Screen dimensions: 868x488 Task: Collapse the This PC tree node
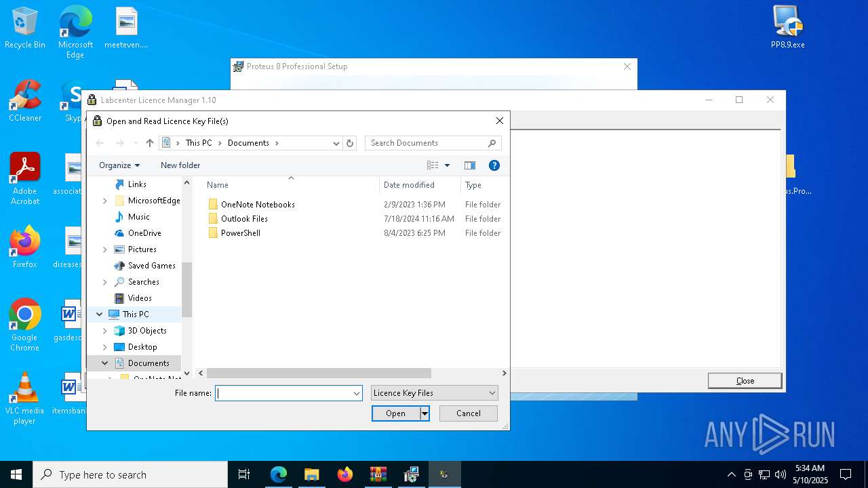[100, 314]
